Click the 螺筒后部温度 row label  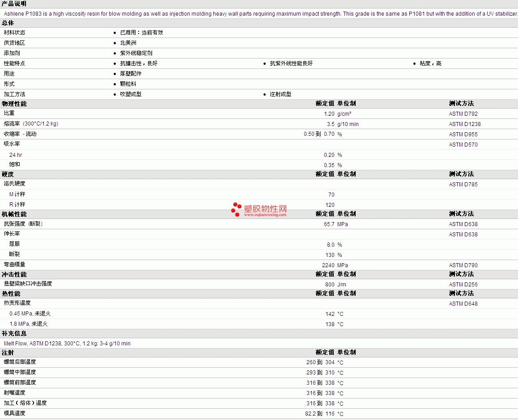click(20, 362)
